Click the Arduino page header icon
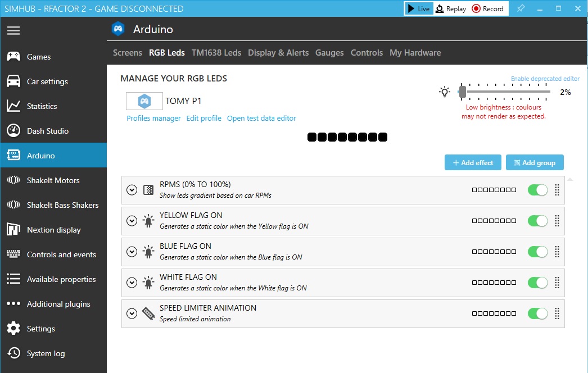The image size is (588, 373). click(118, 29)
